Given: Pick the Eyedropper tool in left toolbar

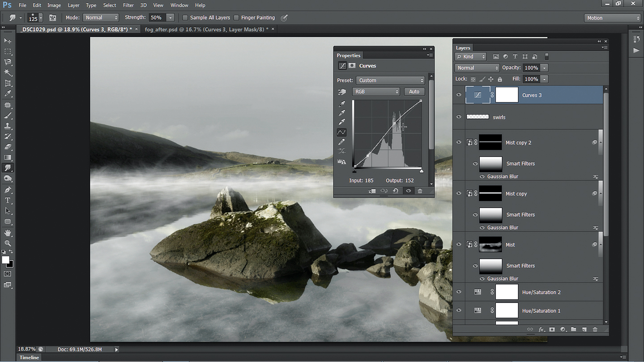Looking at the screenshot, I should click(8, 94).
